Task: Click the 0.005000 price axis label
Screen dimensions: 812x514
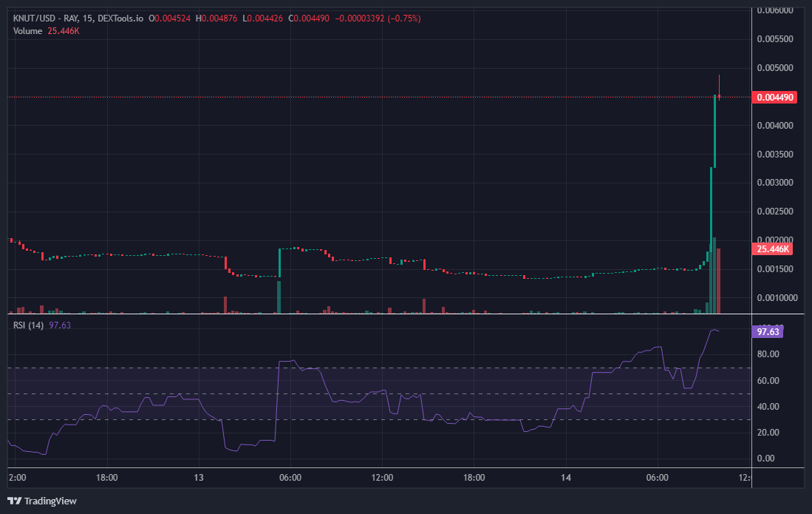Action: [x=775, y=68]
